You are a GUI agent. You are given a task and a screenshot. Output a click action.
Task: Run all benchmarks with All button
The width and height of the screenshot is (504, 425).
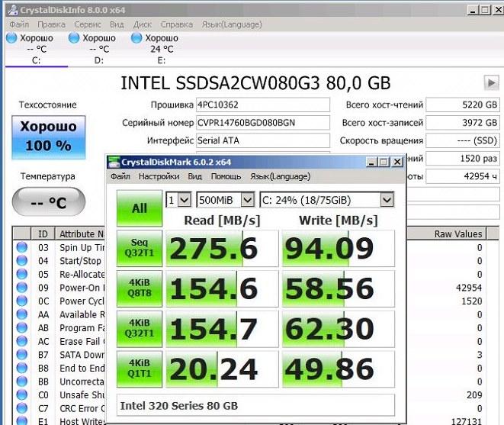[x=140, y=208]
